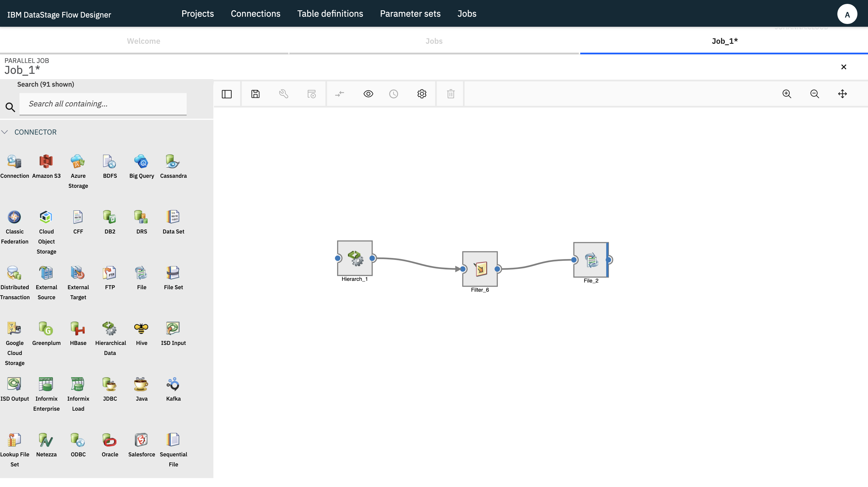The image size is (868, 487).
Task: Select the Azure Storage connector
Action: tap(78, 161)
